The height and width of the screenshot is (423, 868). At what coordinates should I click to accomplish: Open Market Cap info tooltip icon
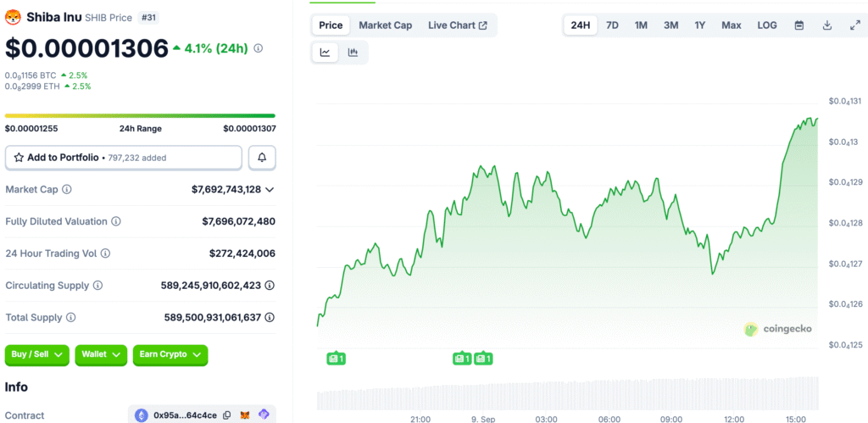point(66,189)
